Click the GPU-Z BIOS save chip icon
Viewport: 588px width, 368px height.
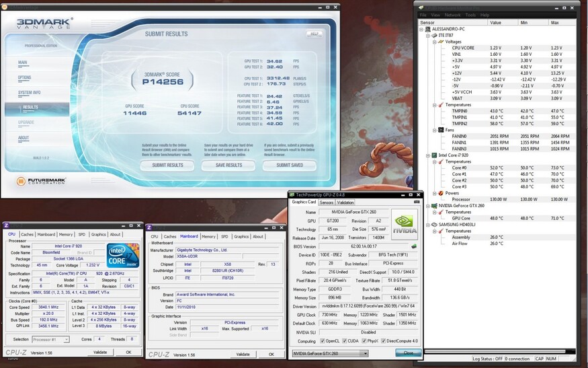coord(414,246)
